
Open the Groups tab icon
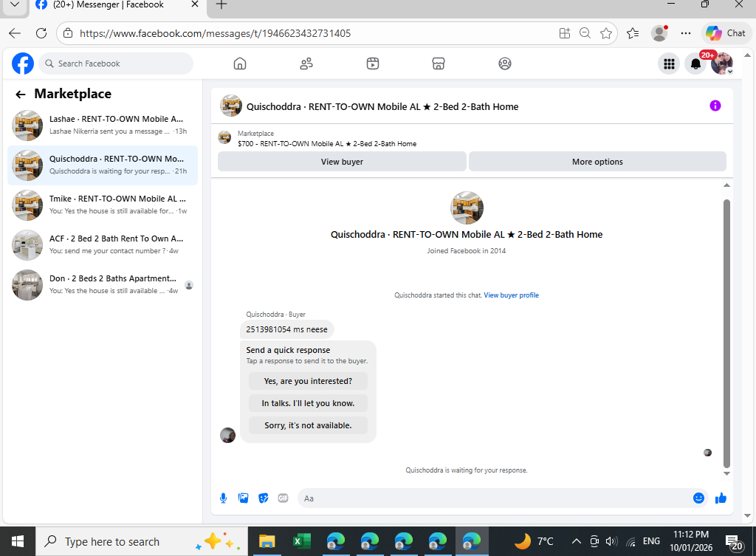505,64
